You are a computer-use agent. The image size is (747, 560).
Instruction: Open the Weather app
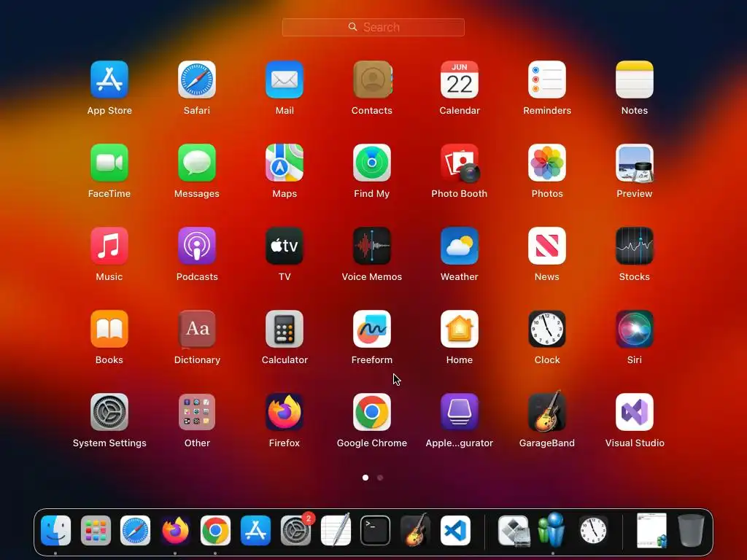tap(460, 246)
